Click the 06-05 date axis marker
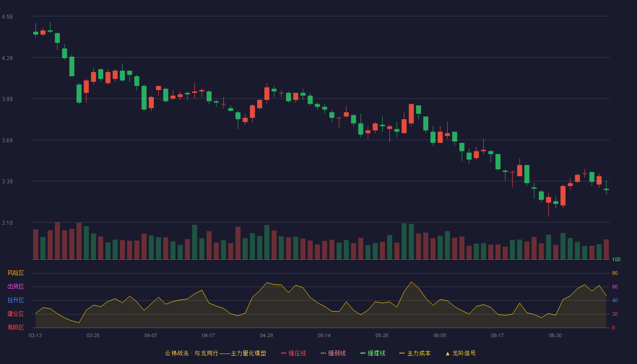 point(440,335)
